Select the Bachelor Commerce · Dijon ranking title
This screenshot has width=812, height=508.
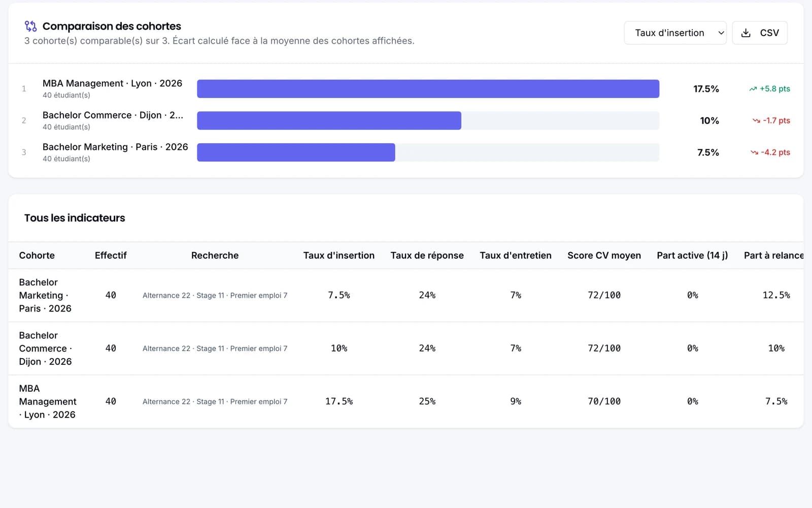(x=113, y=115)
